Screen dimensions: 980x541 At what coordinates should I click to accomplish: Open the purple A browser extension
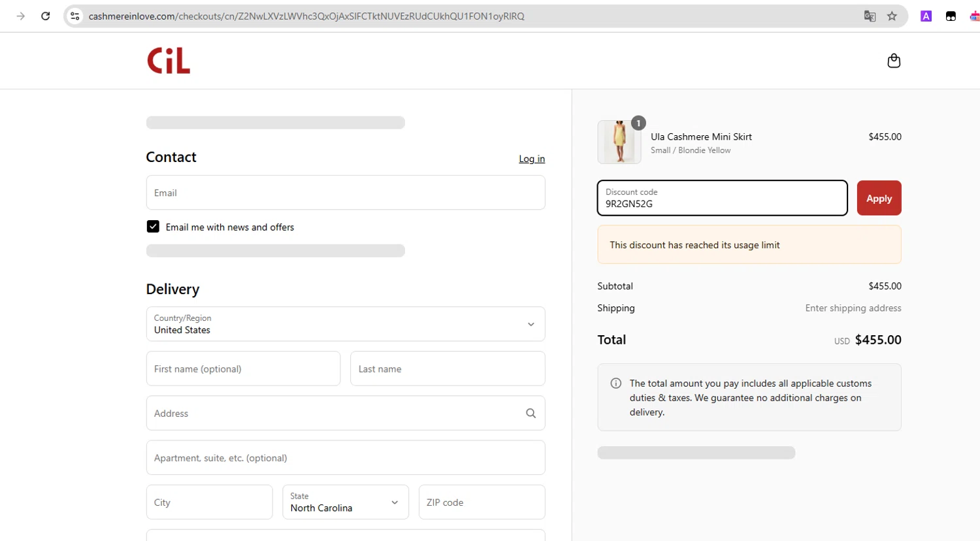tap(926, 16)
